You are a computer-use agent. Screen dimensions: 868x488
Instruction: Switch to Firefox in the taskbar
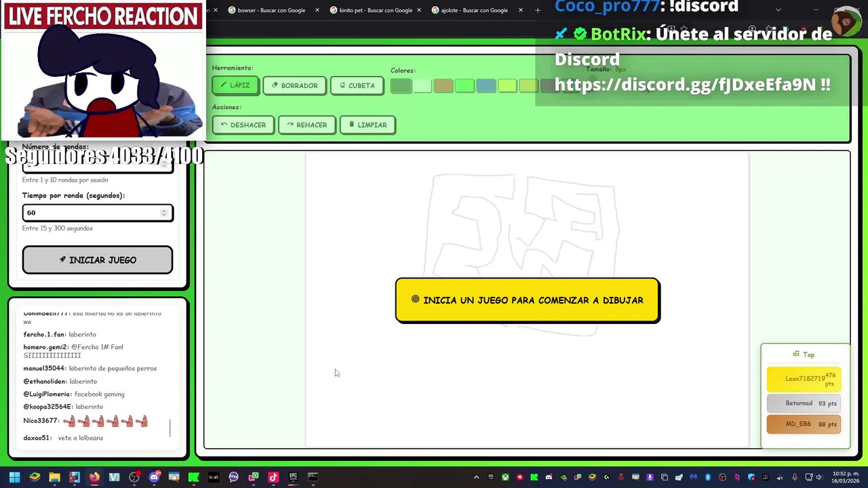pyautogui.click(x=94, y=477)
